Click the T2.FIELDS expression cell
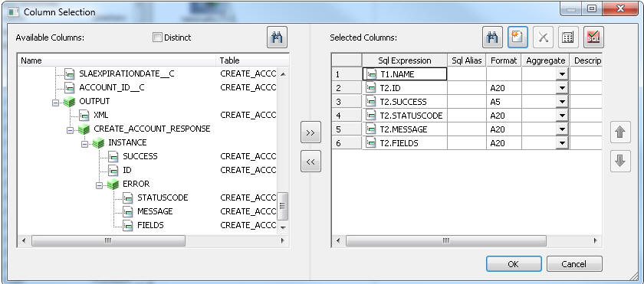 405,143
